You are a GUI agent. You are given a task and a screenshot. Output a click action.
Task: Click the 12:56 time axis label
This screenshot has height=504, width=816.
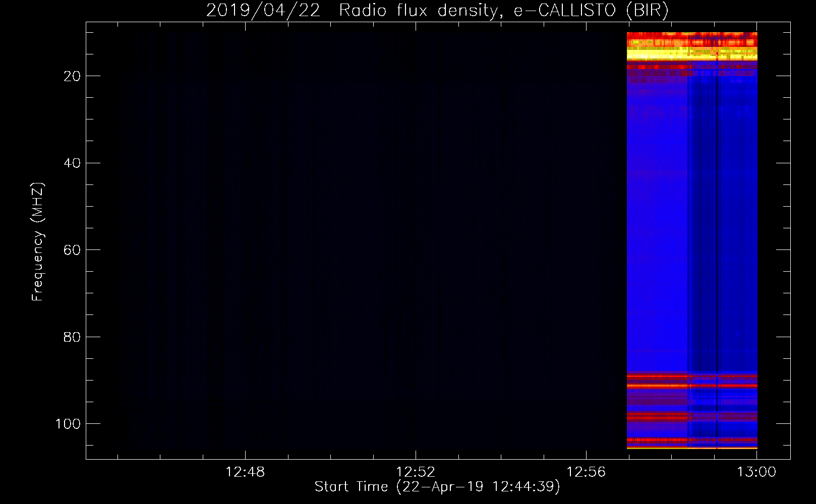click(586, 472)
